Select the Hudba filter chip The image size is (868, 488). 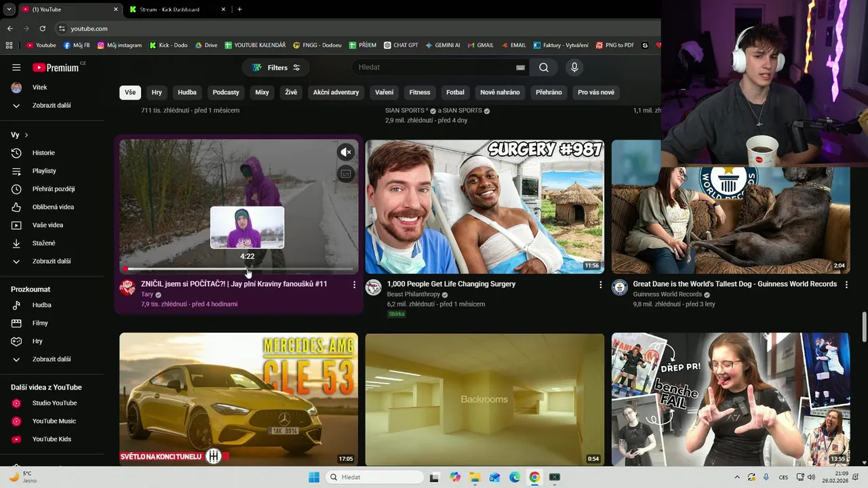tap(187, 92)
